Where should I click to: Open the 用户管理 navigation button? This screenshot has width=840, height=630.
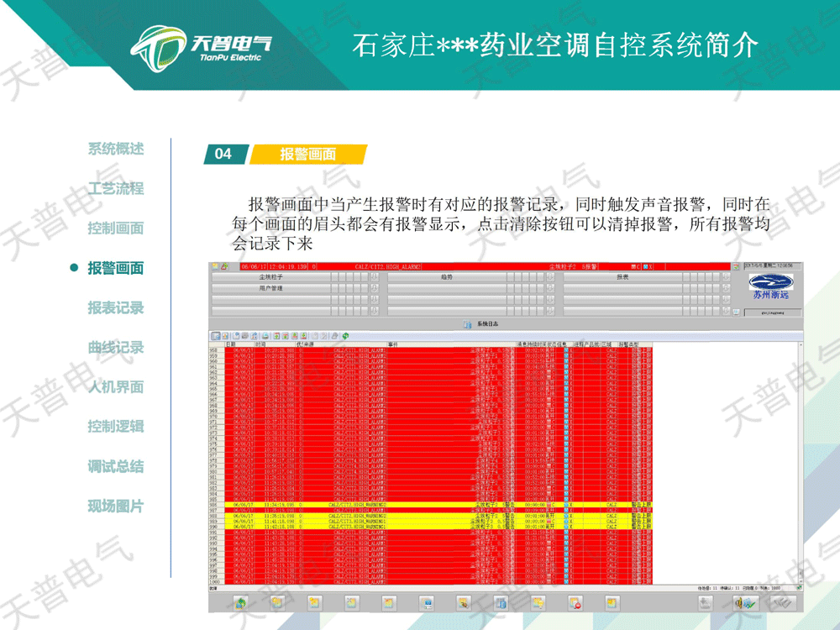[x=270, y=288]
